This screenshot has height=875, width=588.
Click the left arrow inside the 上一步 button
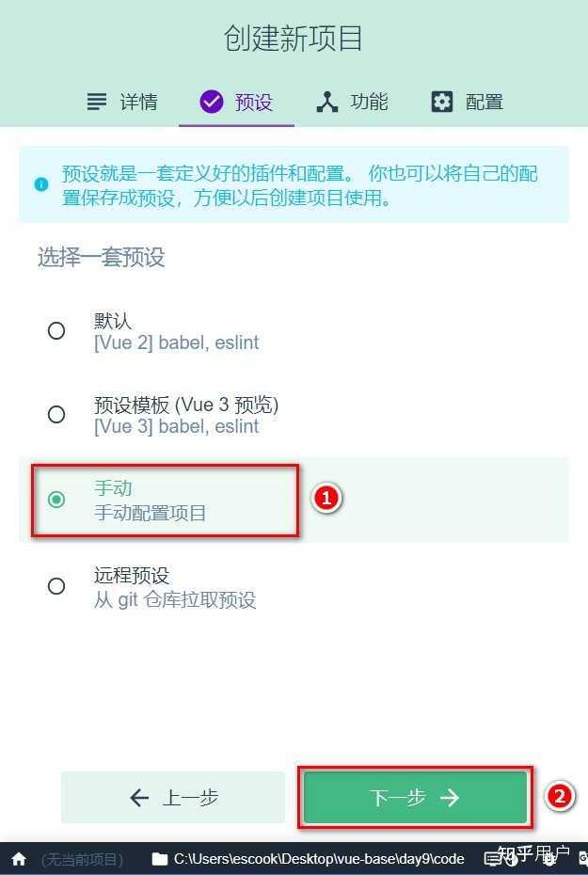[137, 797]
